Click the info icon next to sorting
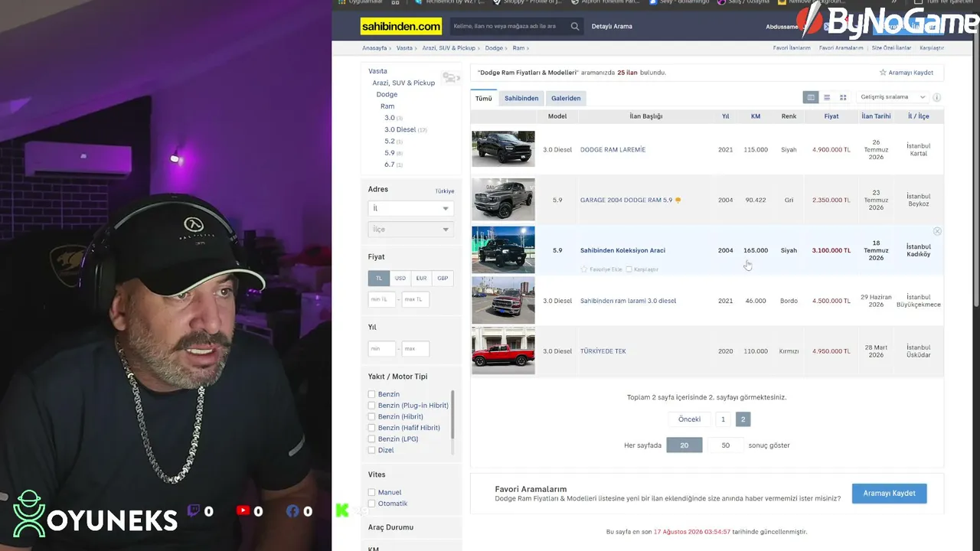 [x=936, y=97]
